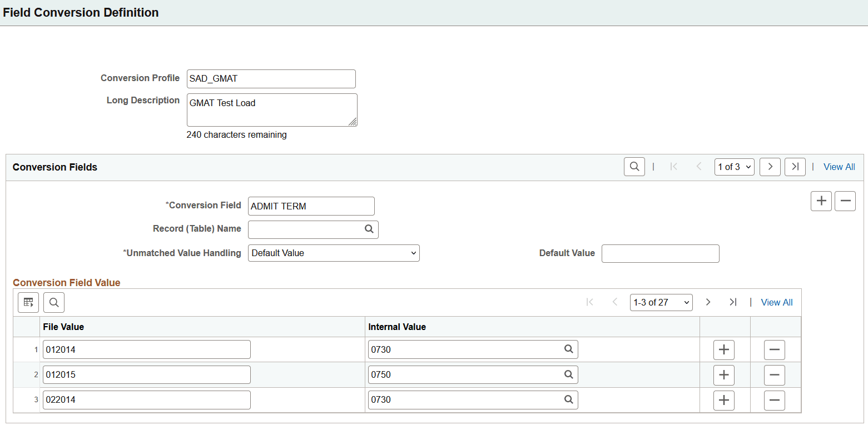The height and width of the screenshot is (425, 868).
Task: Click the Conversion Field label
Action: tap(204, 205)
